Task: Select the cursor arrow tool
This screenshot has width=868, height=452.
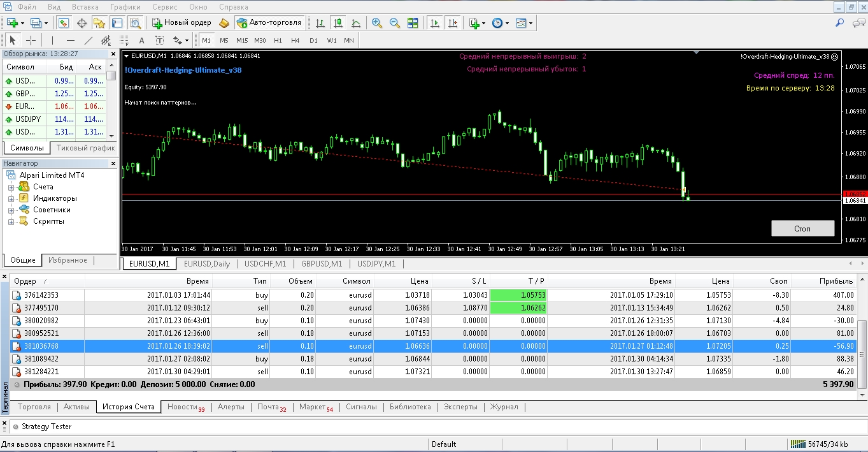Action: pyautogui.click(x=13, y=40)
